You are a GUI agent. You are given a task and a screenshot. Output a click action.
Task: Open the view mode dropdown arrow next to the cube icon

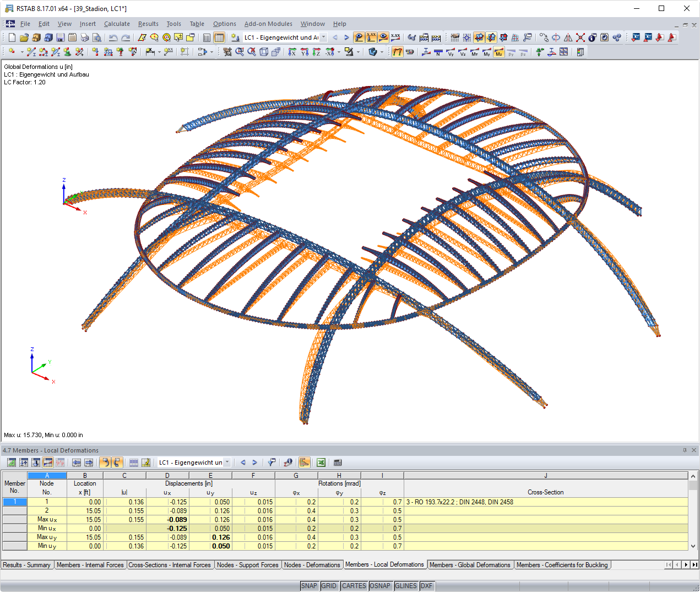tap(382, 52)
